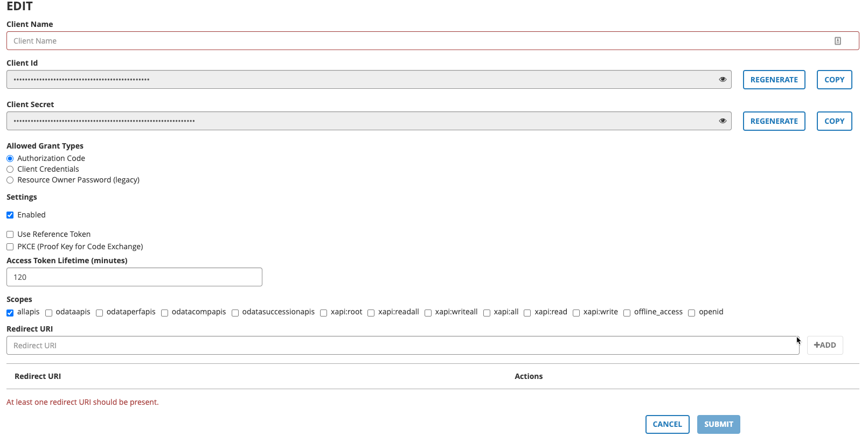868x436 pixels.
Task: Submit the client form
Action: point(718,424)
